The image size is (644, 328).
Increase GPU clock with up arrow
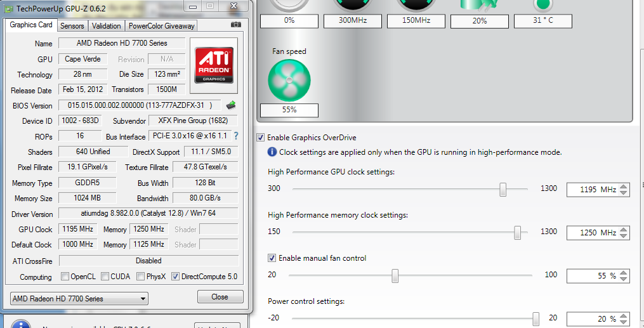coord(624,187)
